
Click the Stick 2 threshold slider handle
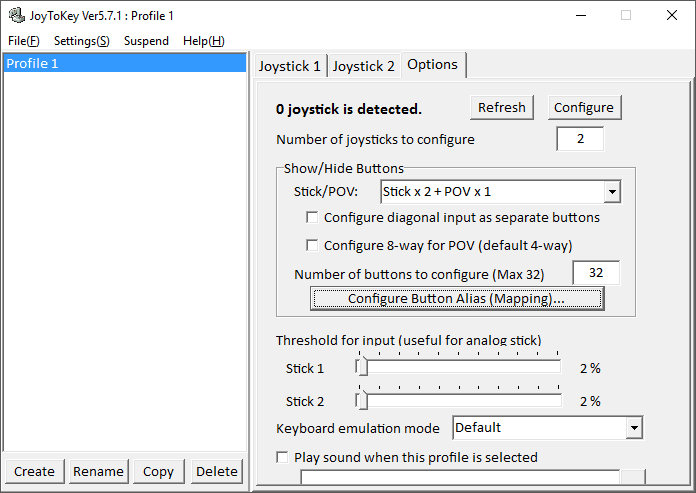tap(363, 400)
